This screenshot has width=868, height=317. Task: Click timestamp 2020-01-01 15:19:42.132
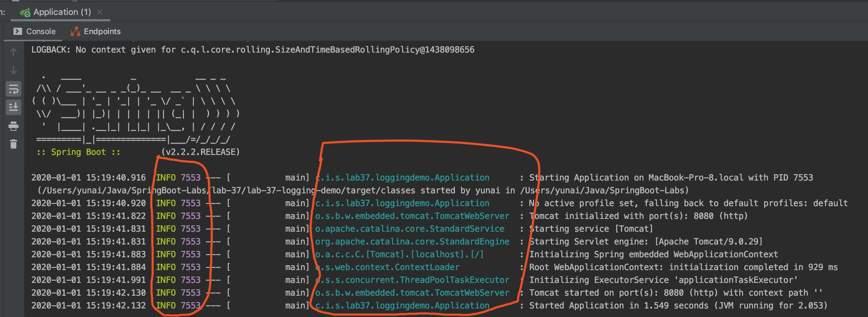(89, 306)
